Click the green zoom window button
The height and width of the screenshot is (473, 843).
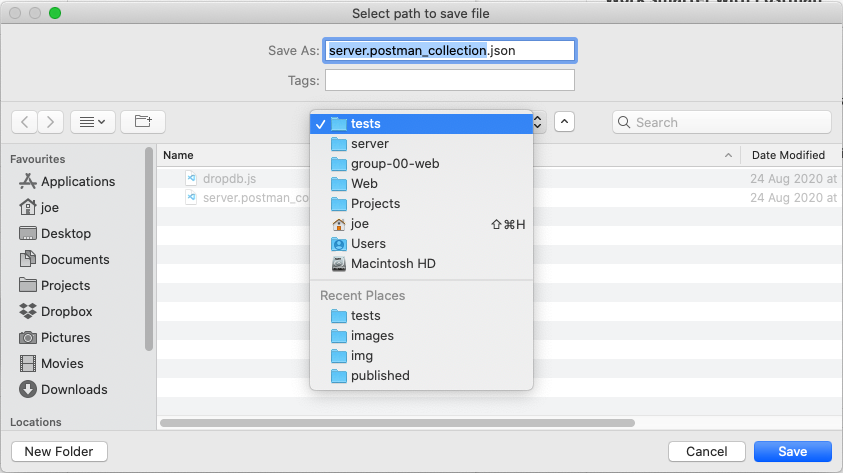pos(55,13)
